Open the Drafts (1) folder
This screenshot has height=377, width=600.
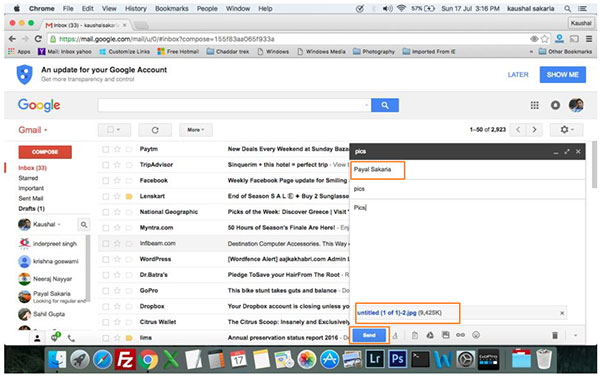(x=32, y=209)
